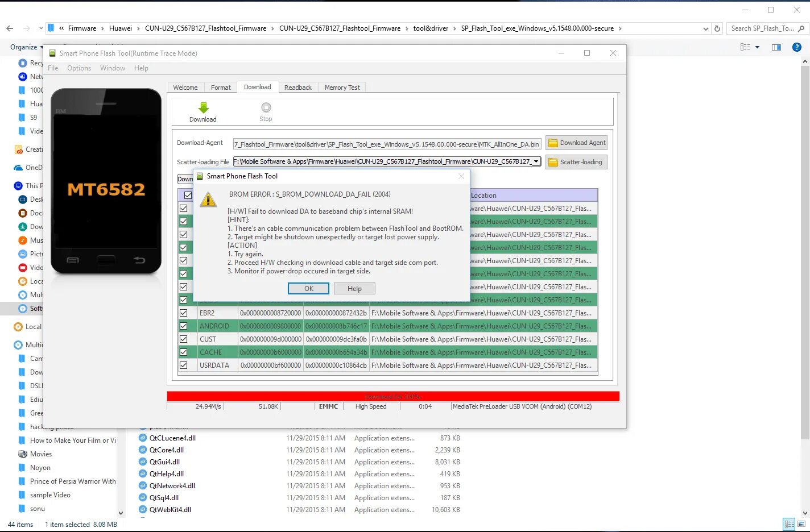Screen dimensions: 810x532
Task: Click the Stop icon in toolbar
Action: click(x=266, y=107)
